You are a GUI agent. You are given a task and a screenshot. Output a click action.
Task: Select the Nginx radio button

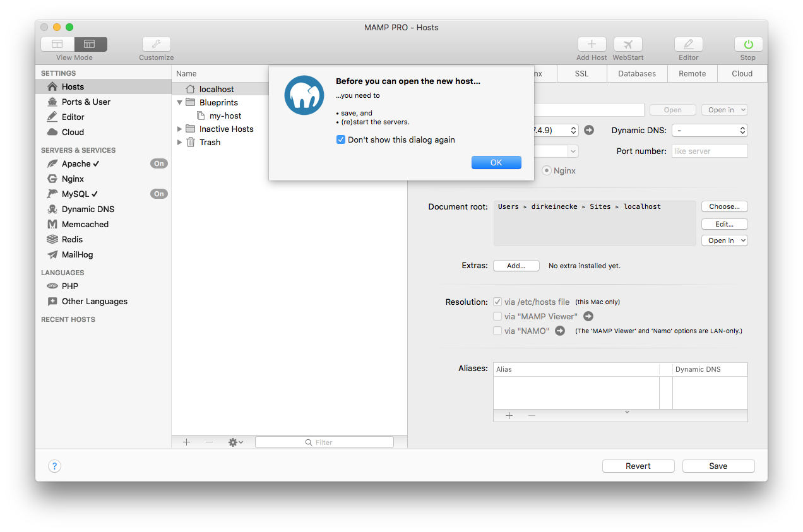pyautogui.click(x=546, y=170)
